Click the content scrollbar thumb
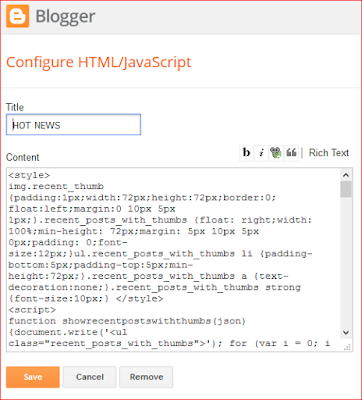The height and width of the screenshot is (400, 362). coord(346,189)
